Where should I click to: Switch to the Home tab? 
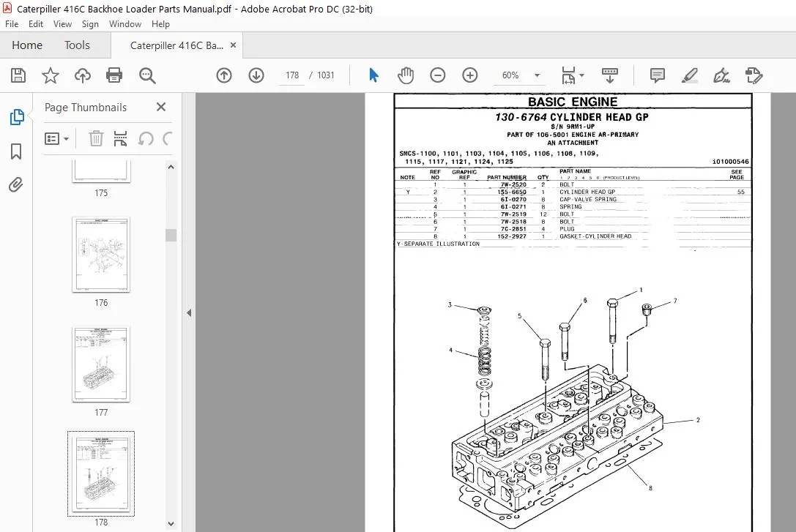tap(27, 45)
